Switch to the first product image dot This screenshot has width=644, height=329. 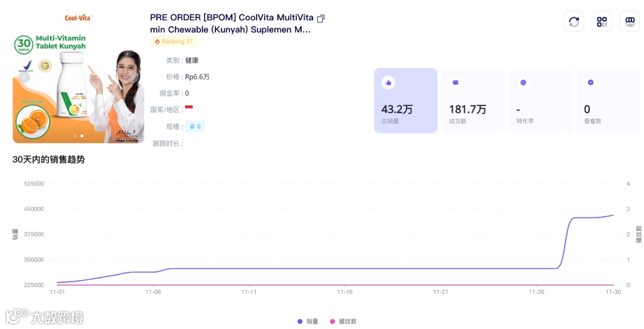coord(75,136)
